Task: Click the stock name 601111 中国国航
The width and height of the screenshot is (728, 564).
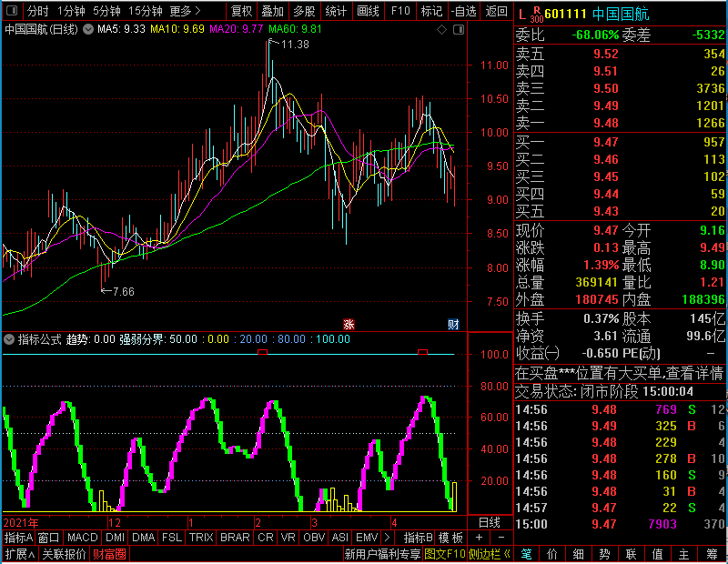Action: point(597,15)
